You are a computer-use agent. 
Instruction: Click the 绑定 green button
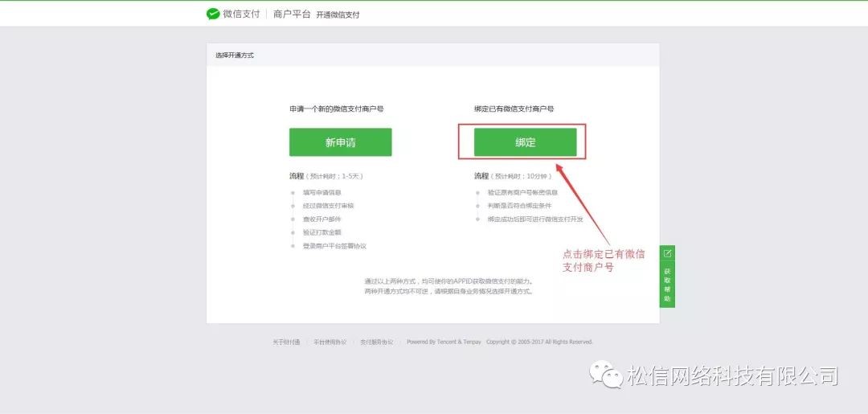(x=526, y=142)
